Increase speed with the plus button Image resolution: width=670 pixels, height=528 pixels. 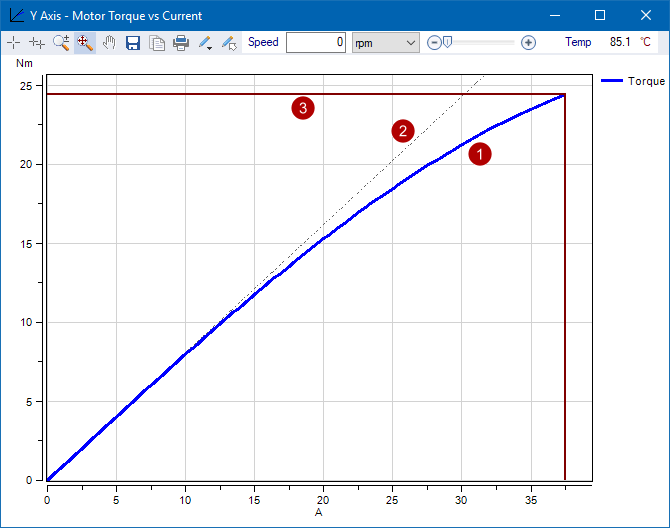point(529,42)
